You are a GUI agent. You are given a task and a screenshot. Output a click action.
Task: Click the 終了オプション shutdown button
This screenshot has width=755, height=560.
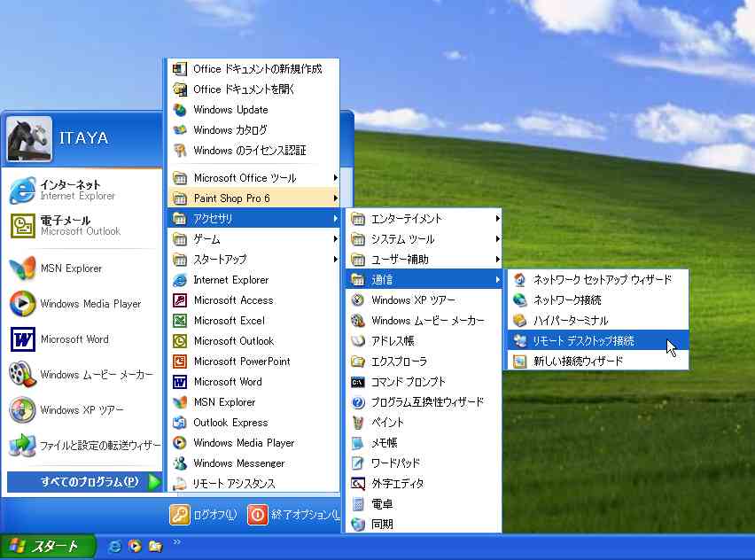tap(293, 515)
